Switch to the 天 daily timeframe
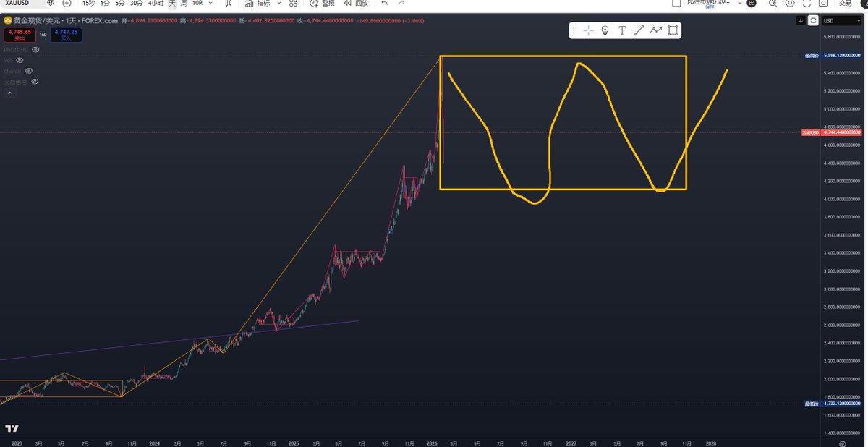Image resolution: width=868 pixels, height=447 pixels. [172, 3]
